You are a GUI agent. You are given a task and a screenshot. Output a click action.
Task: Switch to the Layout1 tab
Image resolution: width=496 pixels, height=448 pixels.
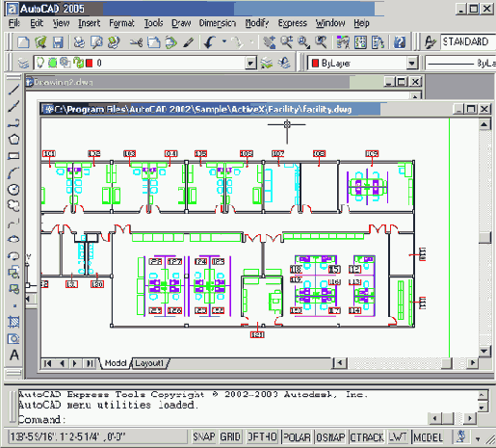(149, 363)
